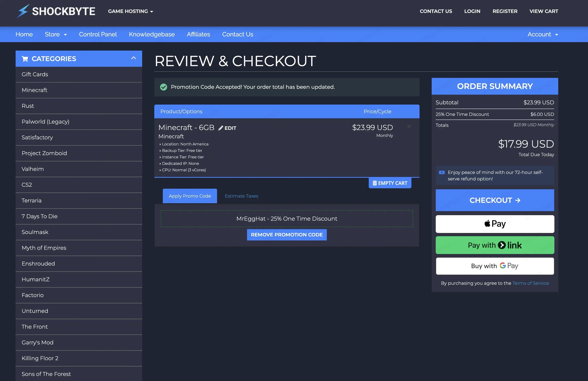
Task: Click the money refund icon in the order summary
Action: coord(441,173)
